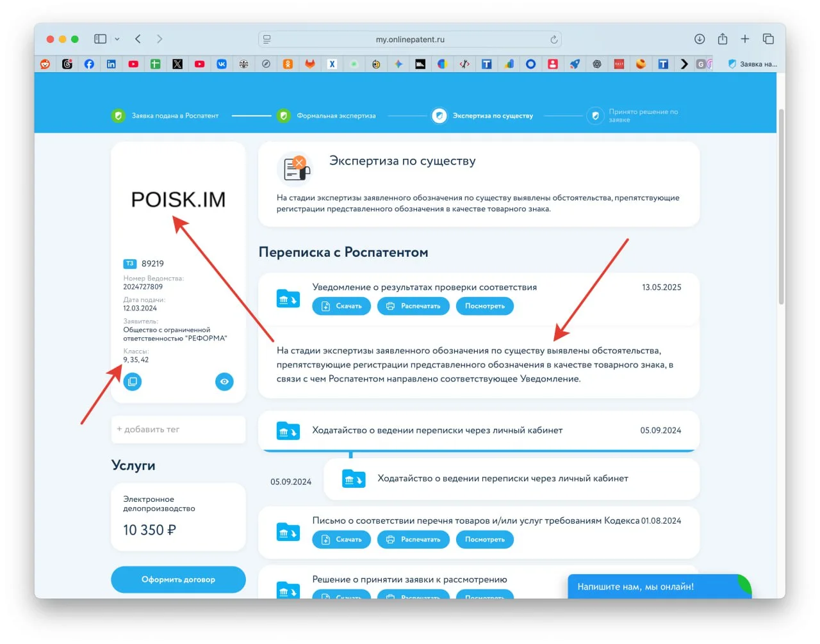Screen dimensions: 820x644
Task: Click Распечатать for Письмо о соответствии
Action: [413, 540]
